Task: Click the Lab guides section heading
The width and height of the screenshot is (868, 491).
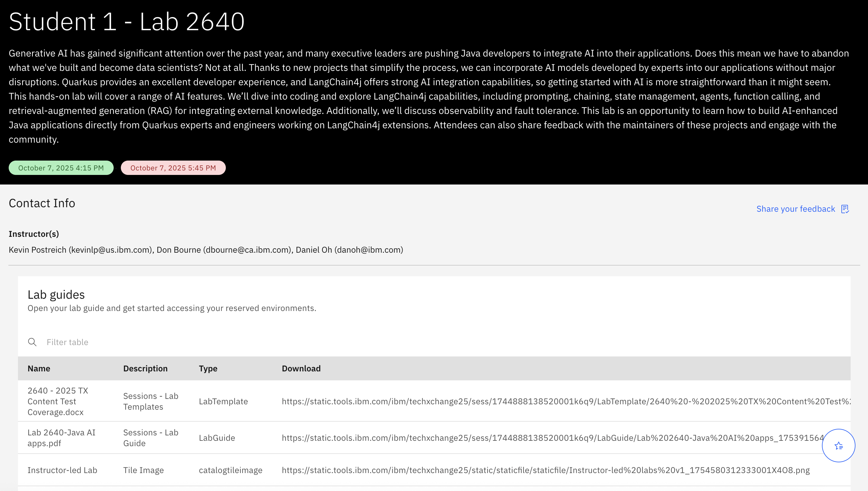Action: (x=56, y=295)
